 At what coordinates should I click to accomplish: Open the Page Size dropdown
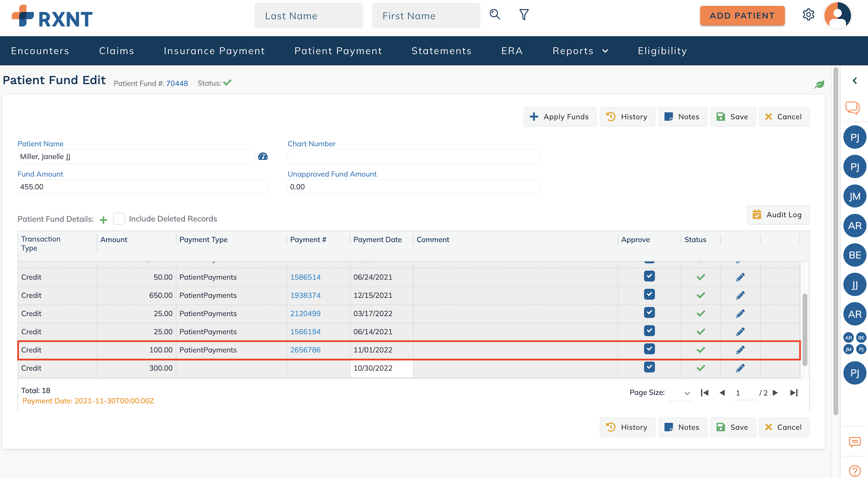[x=679, y=393]
